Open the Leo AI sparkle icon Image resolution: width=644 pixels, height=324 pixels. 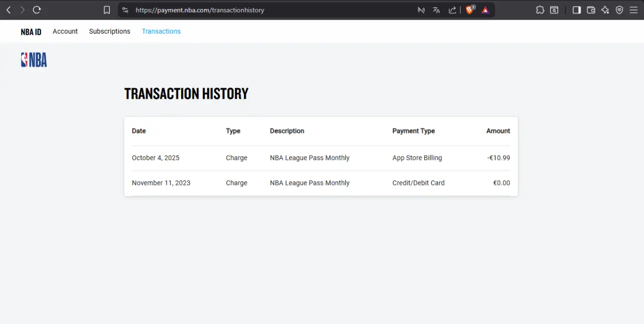605,10
